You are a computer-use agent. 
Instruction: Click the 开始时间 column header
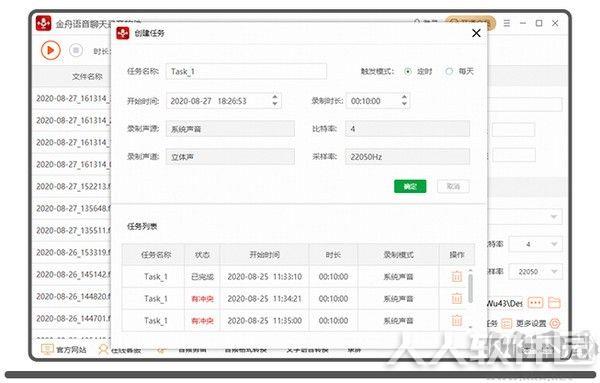(264, 255)
